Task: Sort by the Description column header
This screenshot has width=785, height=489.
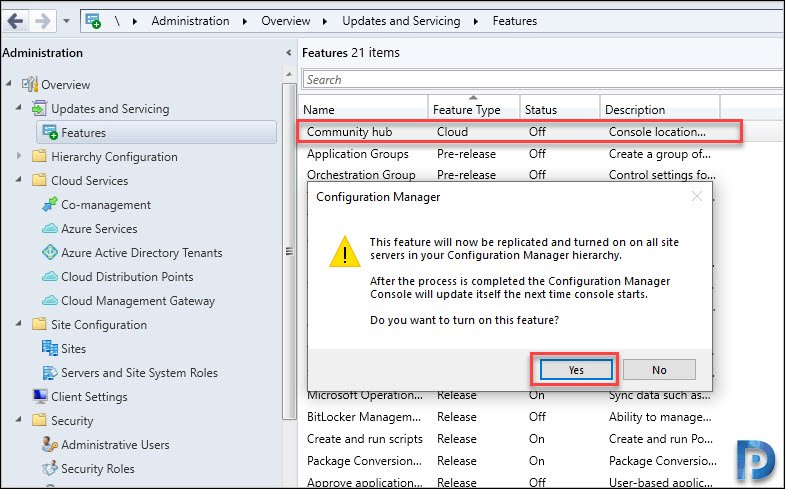Action: pos(660,110)
